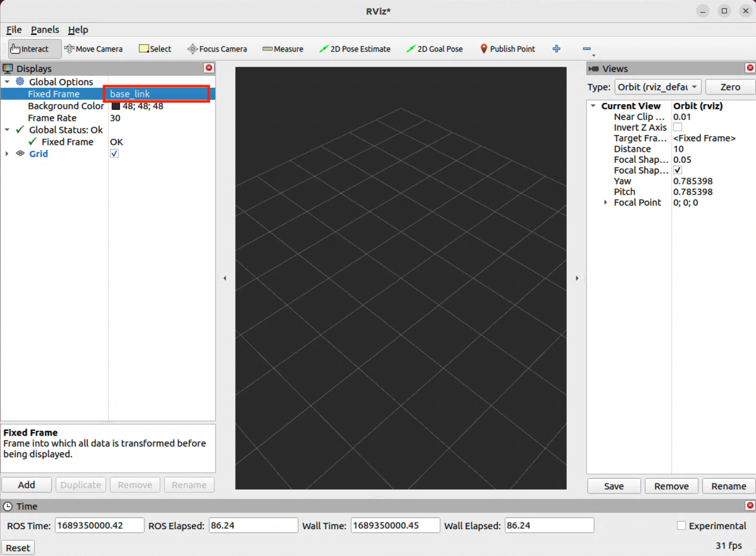The image size is (756, 556).
Task: Click the Background Color value 48; 48; 48
Action: [143, 106]
